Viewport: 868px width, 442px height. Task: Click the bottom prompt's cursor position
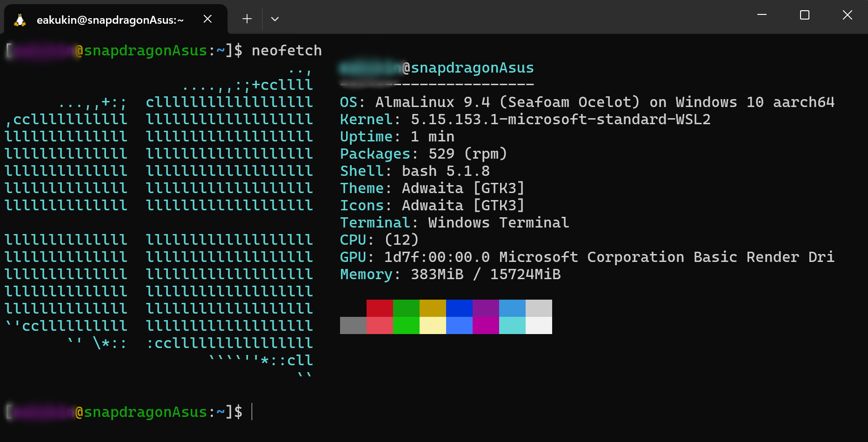pyautogui.click(x=252, y=412)
